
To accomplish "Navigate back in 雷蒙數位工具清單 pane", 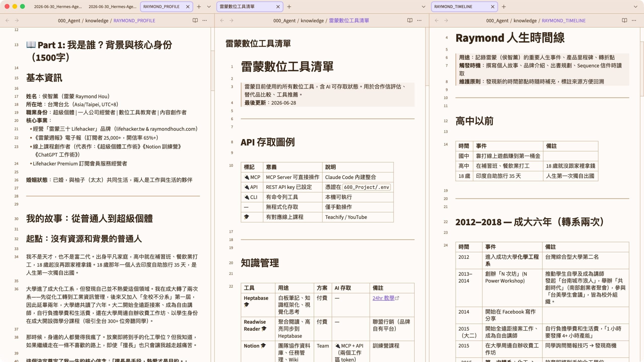I will click(222, 20).
